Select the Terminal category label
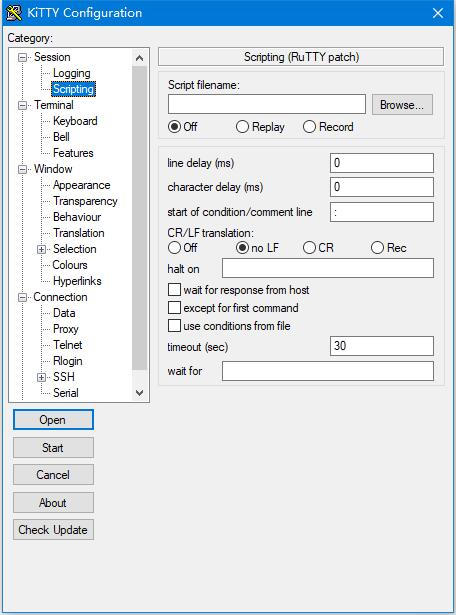This screenshot has height=615, width=456. pos(53,105)
